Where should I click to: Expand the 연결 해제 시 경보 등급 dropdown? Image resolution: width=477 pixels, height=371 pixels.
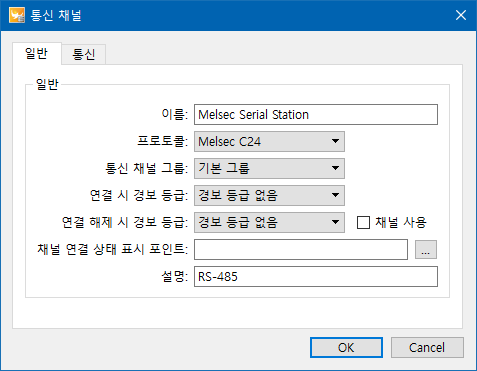click(269, 222)
